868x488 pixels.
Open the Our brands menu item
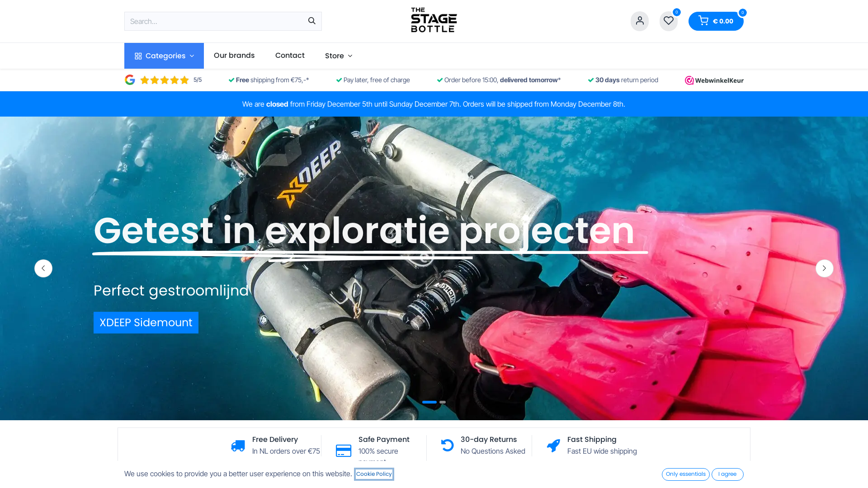click(234, 56)
